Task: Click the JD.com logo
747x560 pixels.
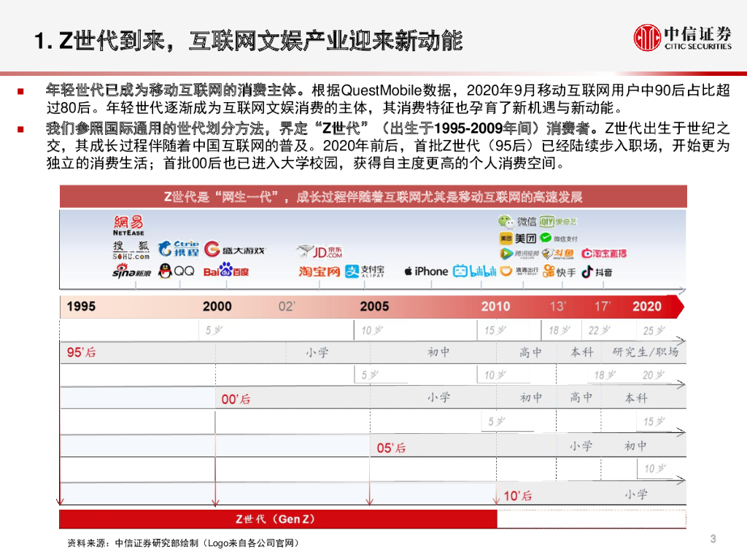Action: click(320, 251)
